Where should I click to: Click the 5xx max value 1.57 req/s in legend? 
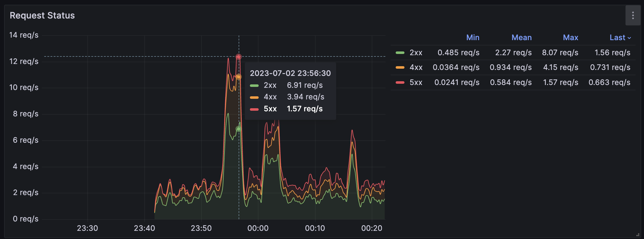pyautogui.click(x=561, y=82)
